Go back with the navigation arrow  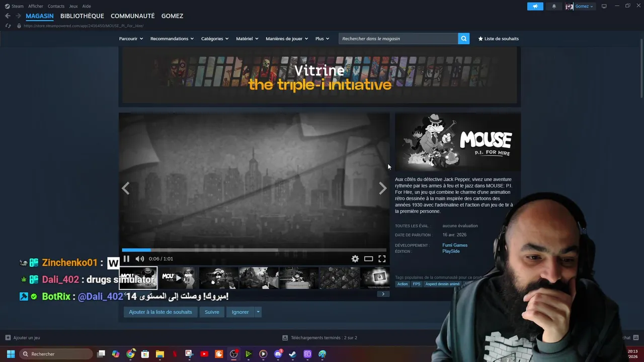(x=8, y=16)
